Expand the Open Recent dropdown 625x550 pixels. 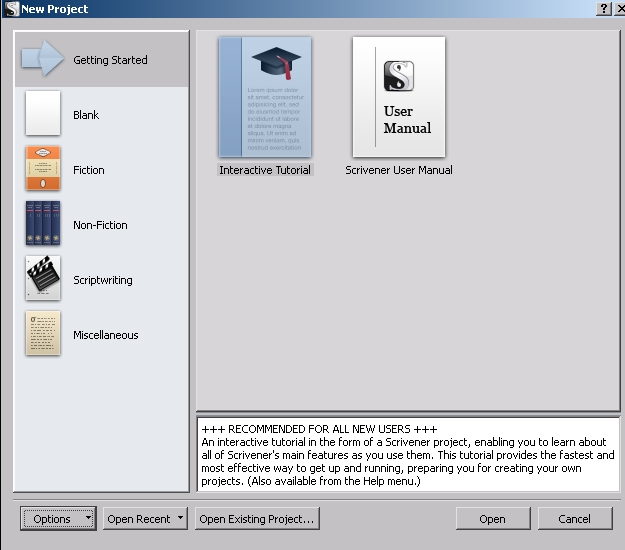[145, 519]
